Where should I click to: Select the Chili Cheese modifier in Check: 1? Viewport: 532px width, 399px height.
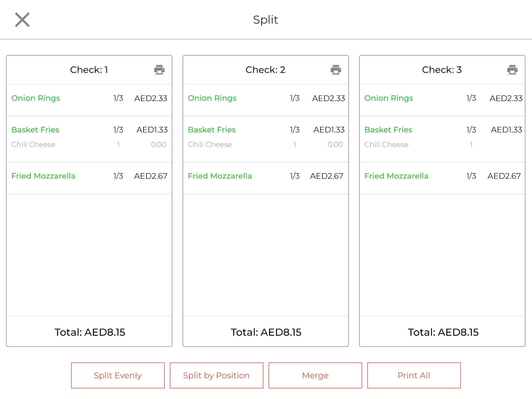33,144
